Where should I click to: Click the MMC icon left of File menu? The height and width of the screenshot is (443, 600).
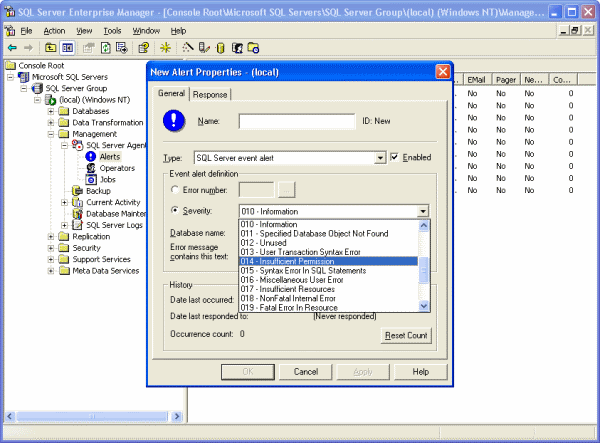pyautogui.click(x=10, y=31)
